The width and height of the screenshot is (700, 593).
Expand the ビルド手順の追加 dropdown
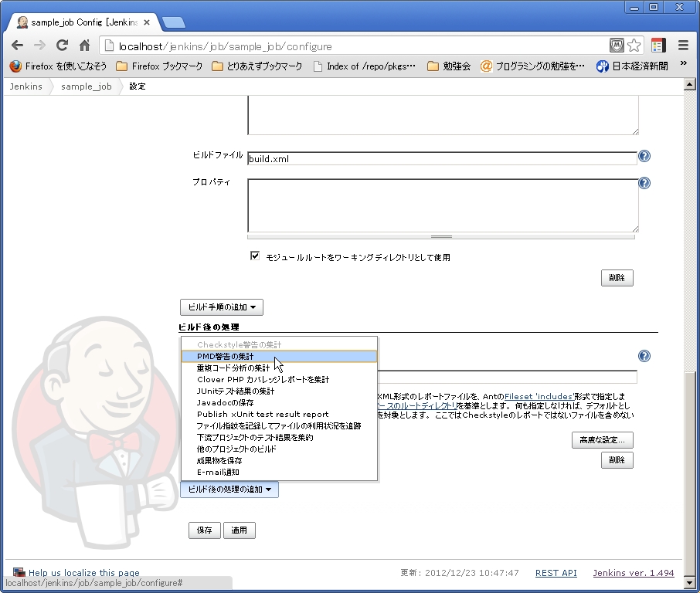pos(222,307)
